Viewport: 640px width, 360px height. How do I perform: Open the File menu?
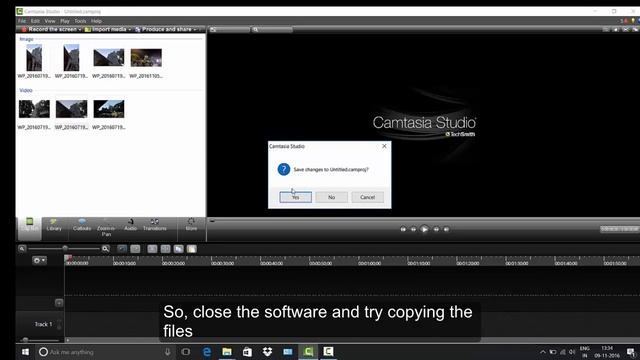(x=22, y=21)
